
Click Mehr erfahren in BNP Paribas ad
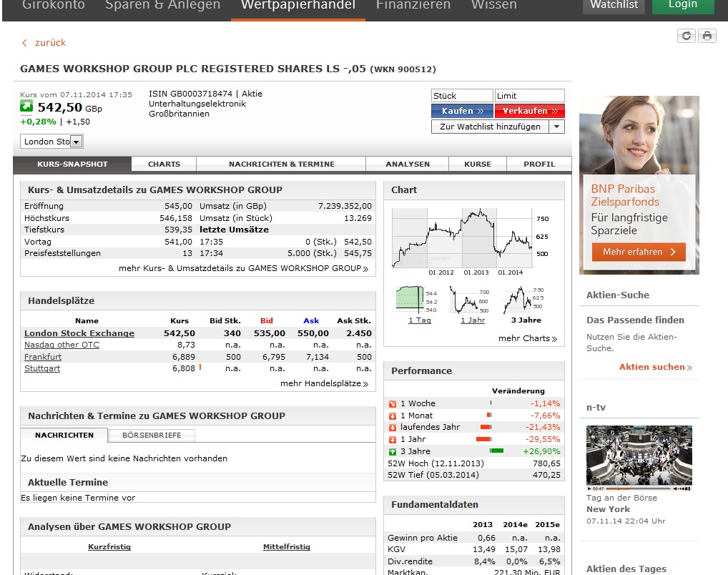point(639,252)
